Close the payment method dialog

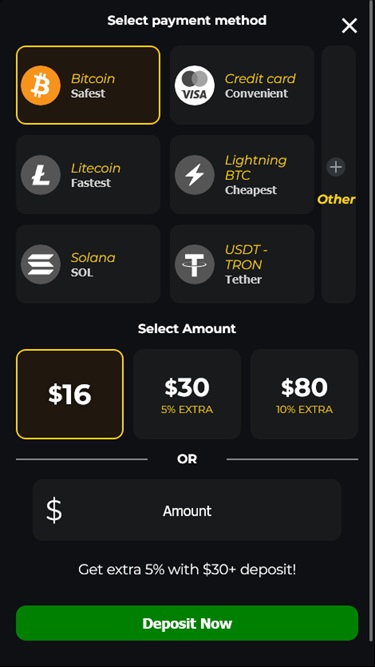coord(349,26)
